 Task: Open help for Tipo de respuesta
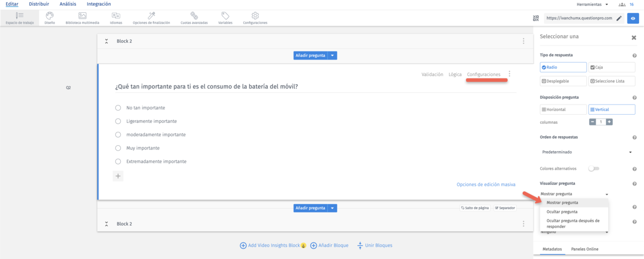635,56
